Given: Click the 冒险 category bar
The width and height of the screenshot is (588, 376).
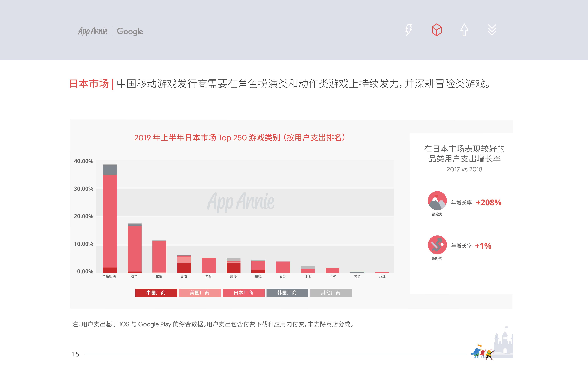Looking at the screenshot, I should (184, 264).
